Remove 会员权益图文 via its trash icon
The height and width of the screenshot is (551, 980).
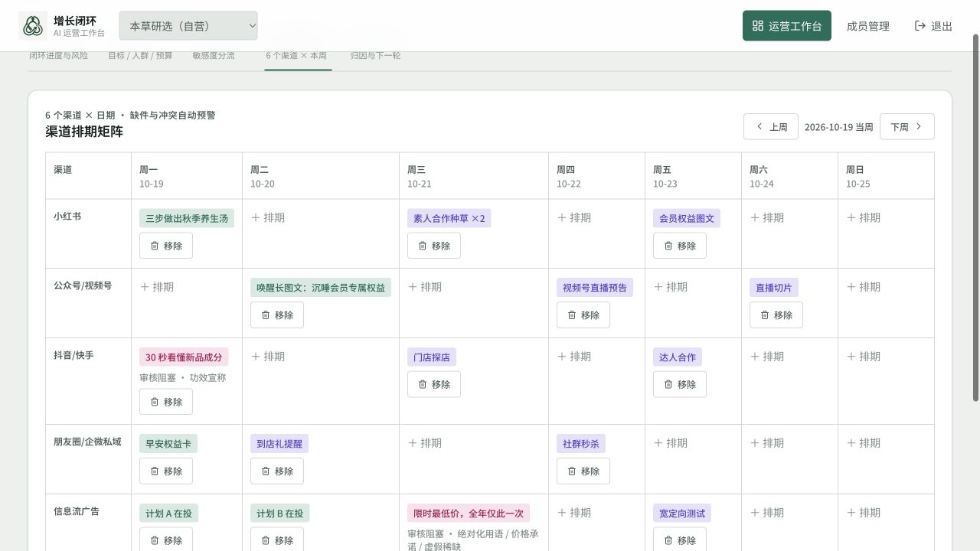coord(668,246)
